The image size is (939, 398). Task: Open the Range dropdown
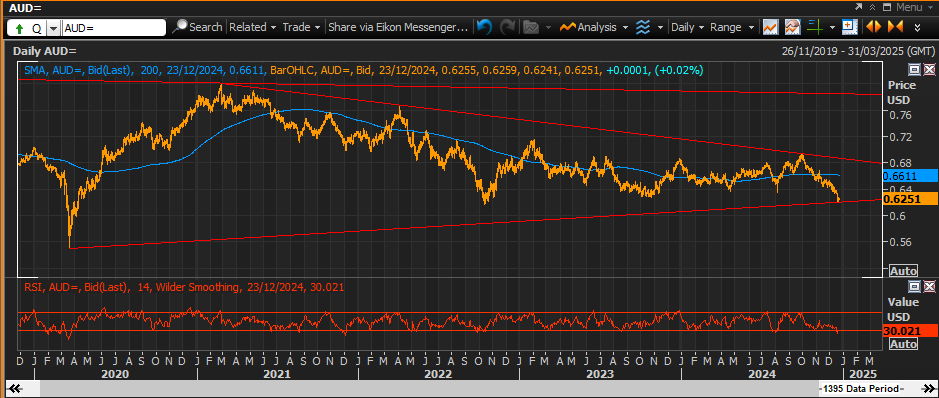(733, 28)
